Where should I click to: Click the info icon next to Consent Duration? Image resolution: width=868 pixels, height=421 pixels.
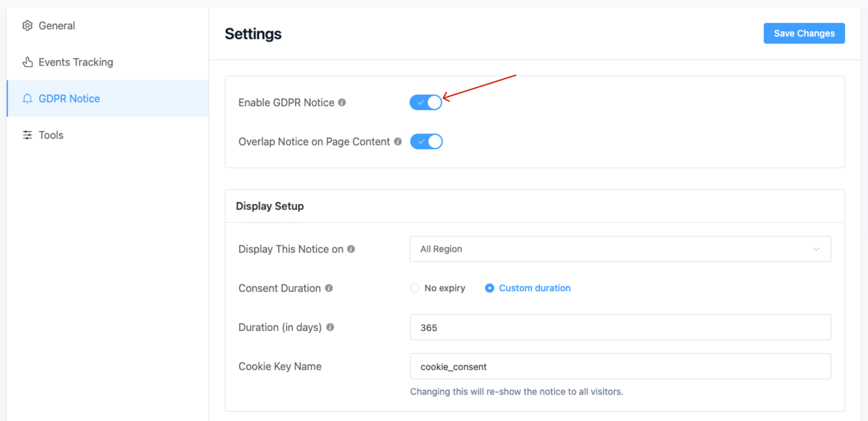pyautogui.click(x=330, y=288)
